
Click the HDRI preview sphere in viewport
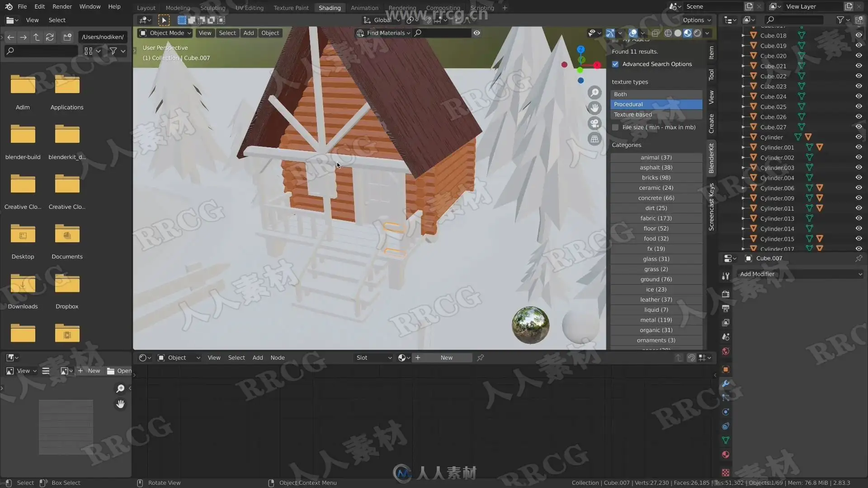click(530, 325)
